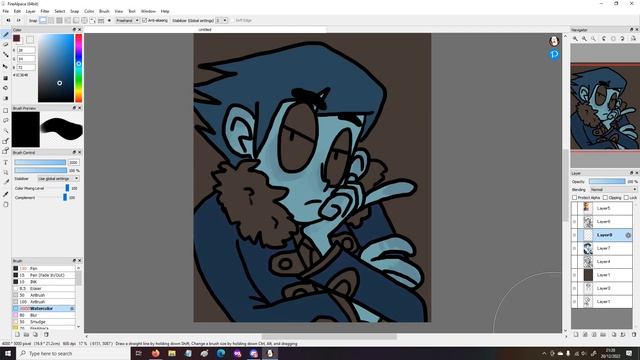Viewport: 640px width, 360px height.
Task: Toggle the Anti-aliasing checkbox
Action: pyautogui.click(x=144, y=20)
